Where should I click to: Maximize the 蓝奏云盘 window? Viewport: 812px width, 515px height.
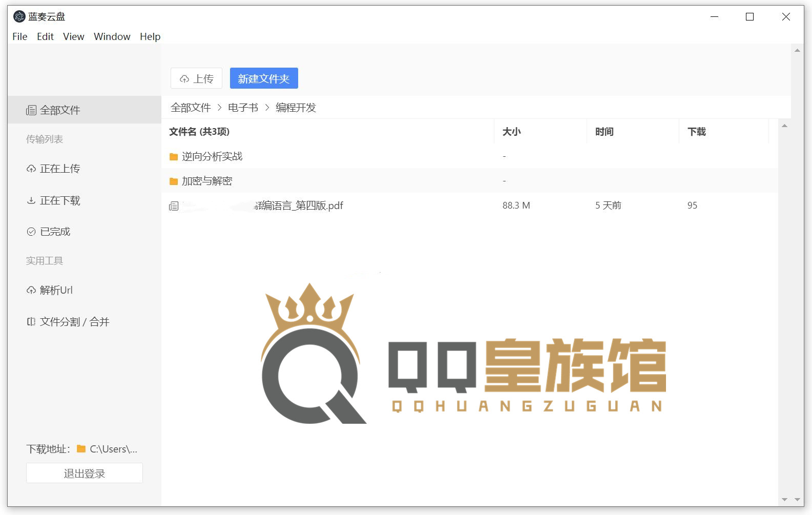pyautogui.click(x=749, y=16)
